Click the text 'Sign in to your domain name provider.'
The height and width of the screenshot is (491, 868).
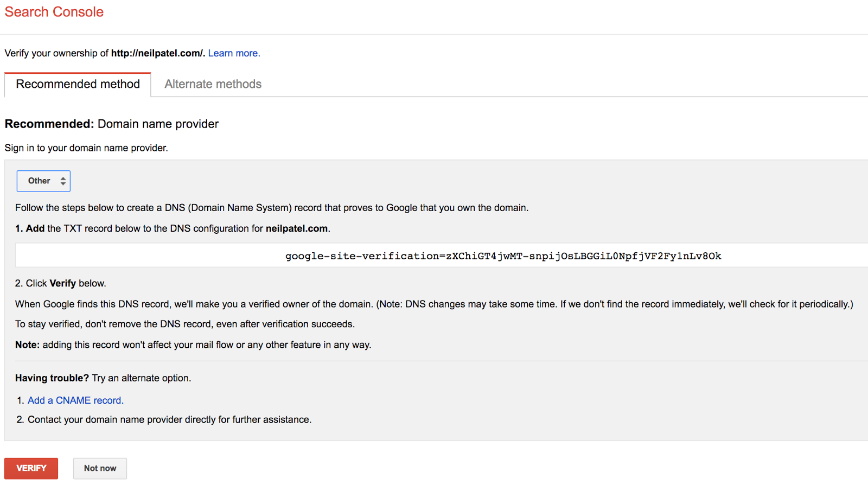[86, 148]
